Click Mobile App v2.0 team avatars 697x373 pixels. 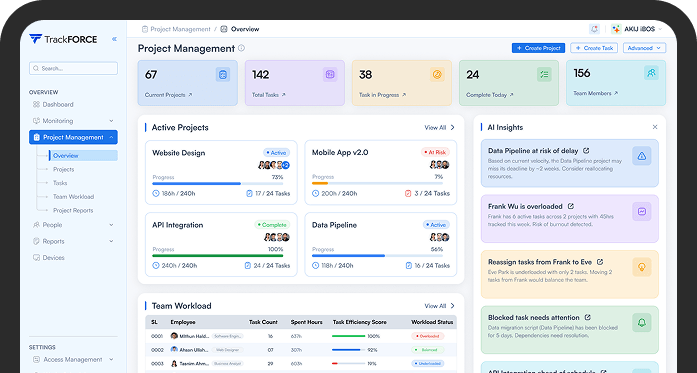(439, 165)
